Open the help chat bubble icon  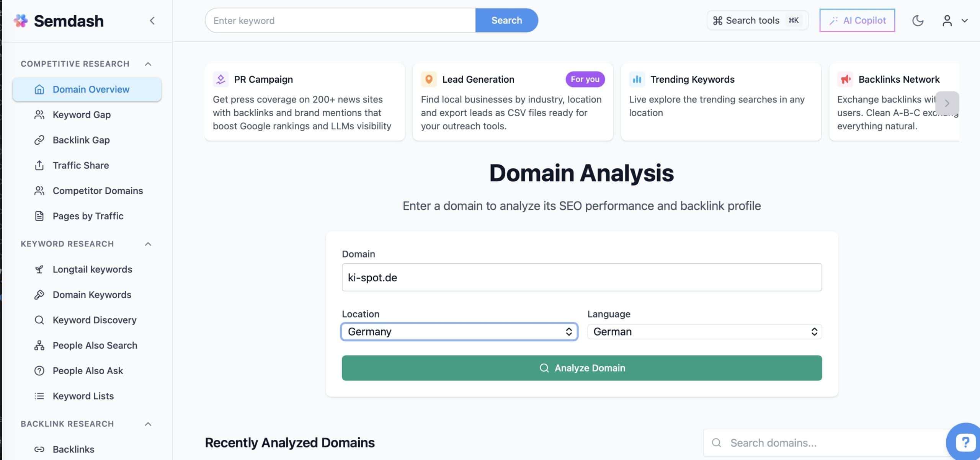965,442
